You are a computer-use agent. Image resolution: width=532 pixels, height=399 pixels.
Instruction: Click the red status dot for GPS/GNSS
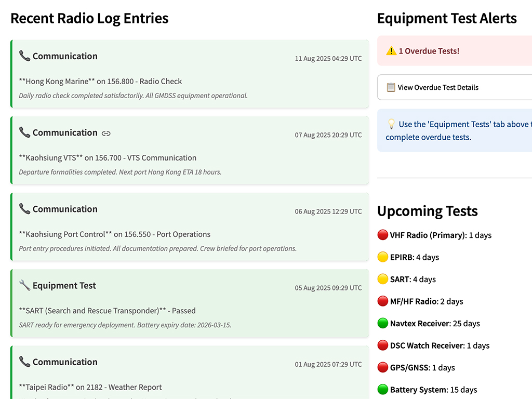tap(383, 367)
